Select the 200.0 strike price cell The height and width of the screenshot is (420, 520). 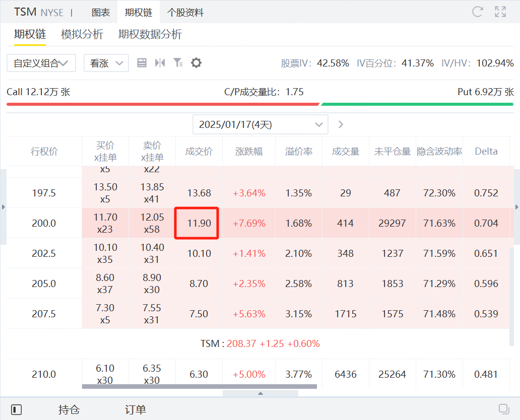tap(44, 223)
